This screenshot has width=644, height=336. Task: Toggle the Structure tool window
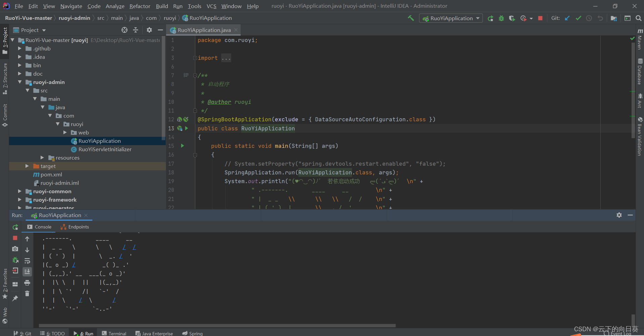[5, 79]
